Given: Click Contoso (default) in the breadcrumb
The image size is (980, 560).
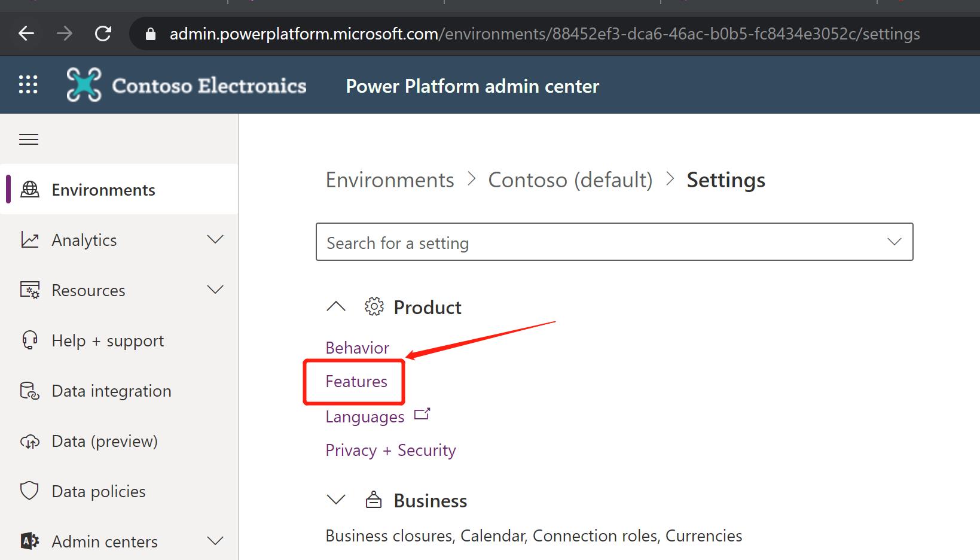Looking at the screenshot, I should click(x=570, y=180).
